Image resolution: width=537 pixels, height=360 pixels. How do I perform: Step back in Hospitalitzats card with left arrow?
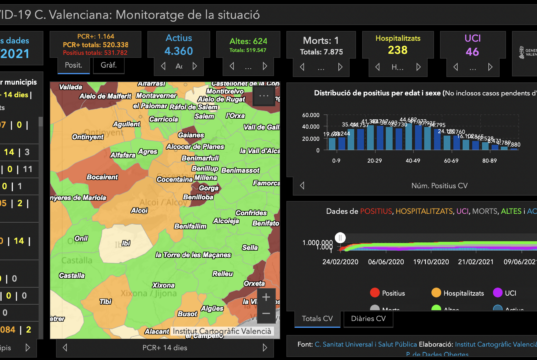(377, 67)
